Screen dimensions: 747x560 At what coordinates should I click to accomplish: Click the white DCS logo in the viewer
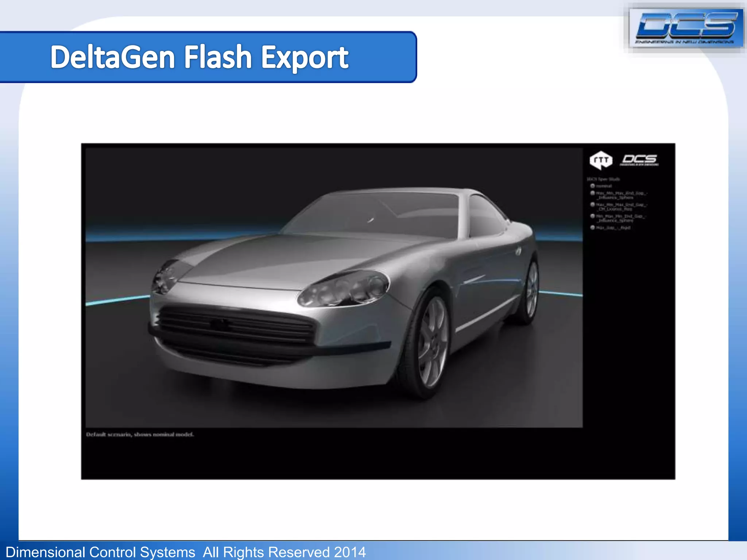[639, 160]
